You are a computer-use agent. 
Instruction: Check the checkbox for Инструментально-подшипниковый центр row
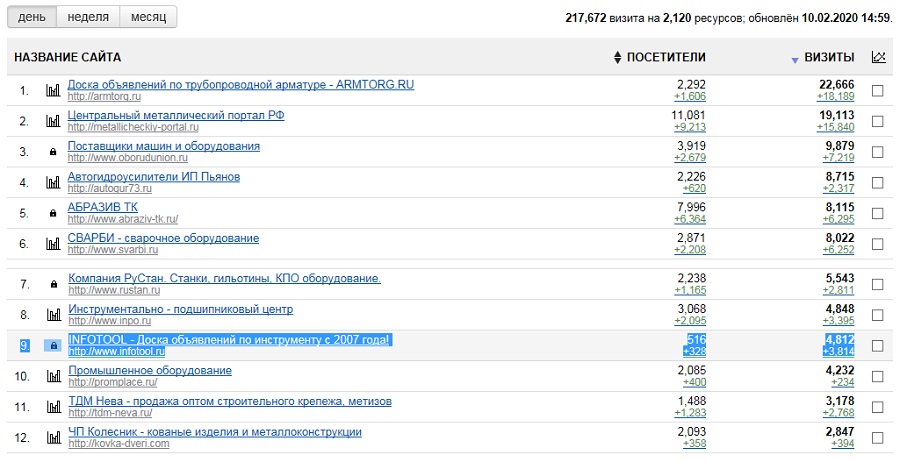point(878,315)
